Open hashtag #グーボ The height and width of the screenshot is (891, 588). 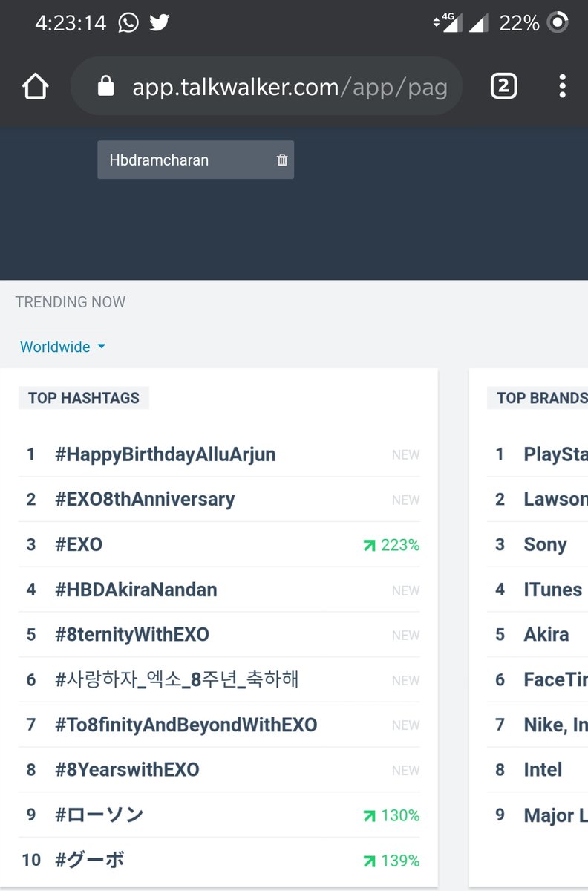click(x=90, y=861)
